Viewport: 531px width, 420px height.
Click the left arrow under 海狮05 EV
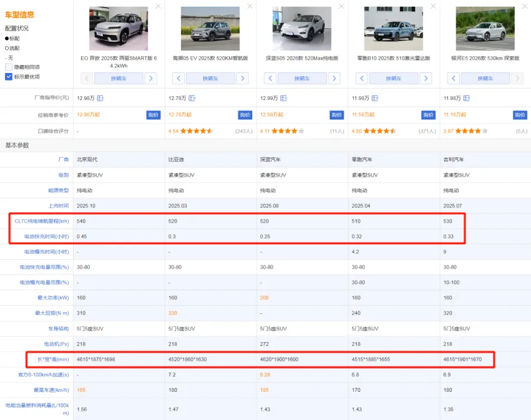click(x=178, y=78)
